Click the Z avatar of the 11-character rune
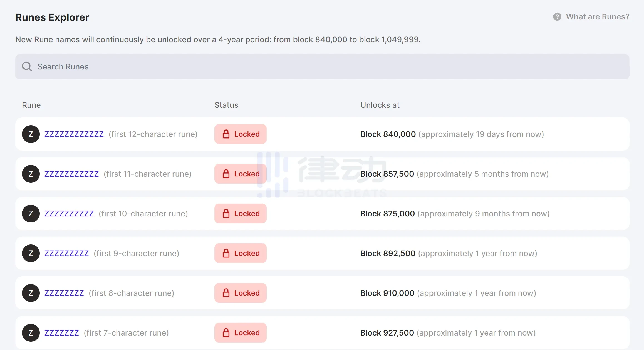Image resolution: width=644 pixels, height=350 pixels. [x=31, y=174]
